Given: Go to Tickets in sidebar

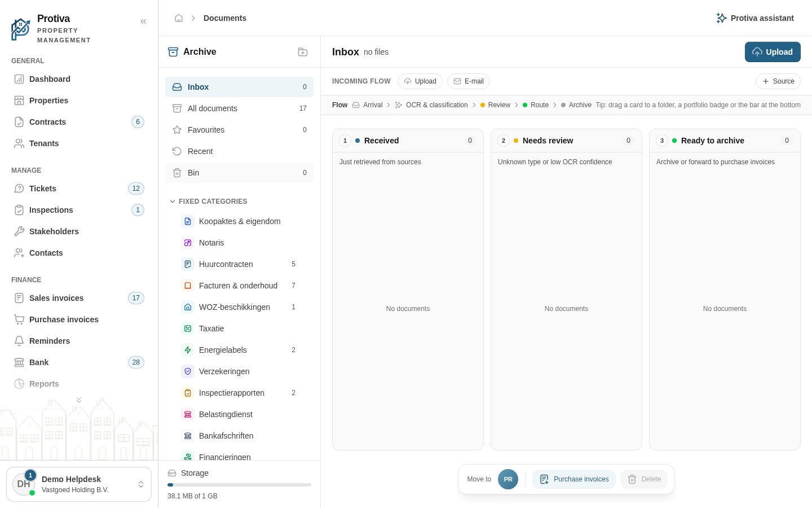Looking at the screenshot, I should click(79, 189).
